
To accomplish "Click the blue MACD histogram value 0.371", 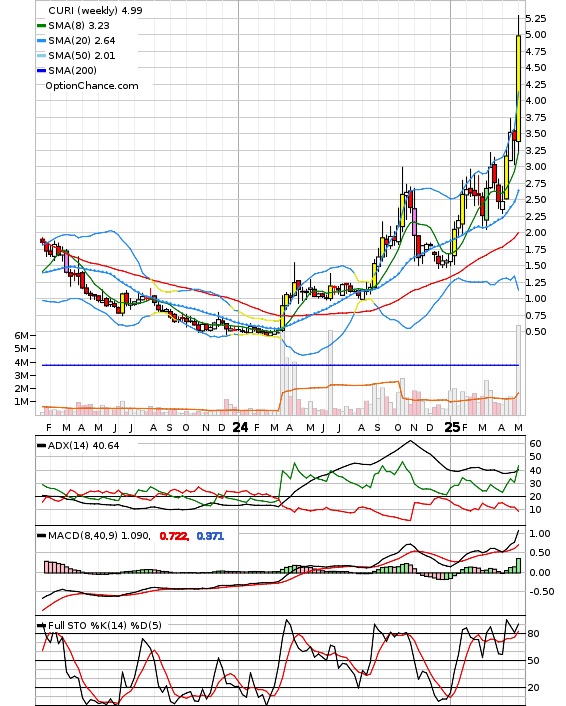I will 210,536.
